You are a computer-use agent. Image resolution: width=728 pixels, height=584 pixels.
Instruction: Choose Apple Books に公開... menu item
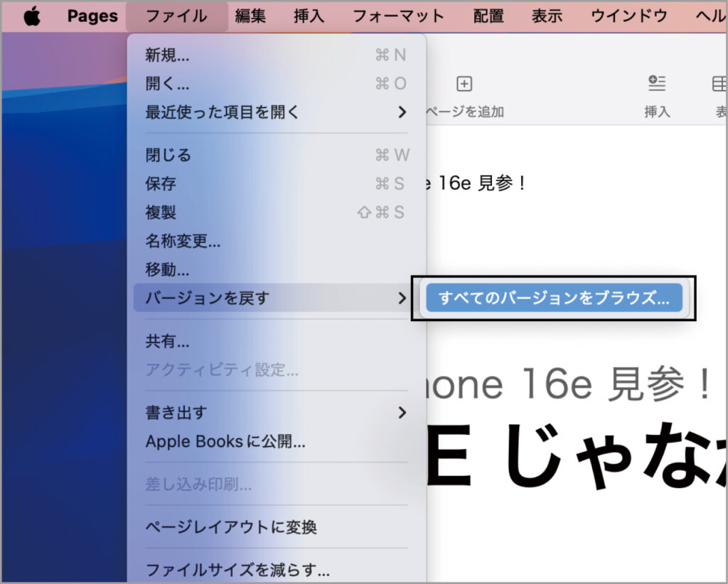click(x=277, y=441)
